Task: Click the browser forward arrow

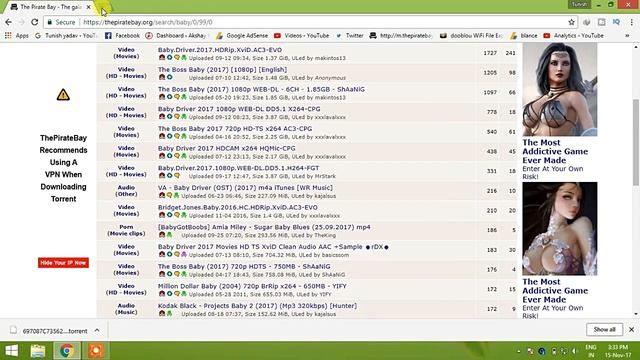Action: [22, 22]
